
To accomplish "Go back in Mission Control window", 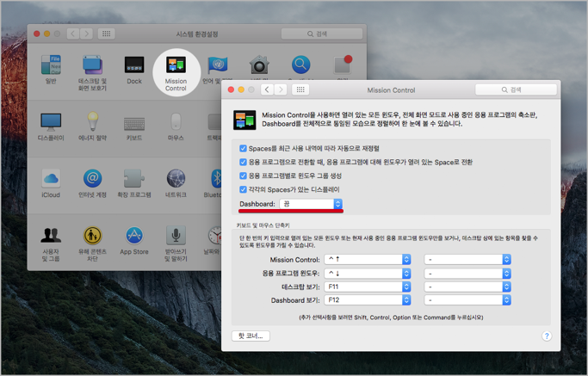I will [x=267, y=89].
